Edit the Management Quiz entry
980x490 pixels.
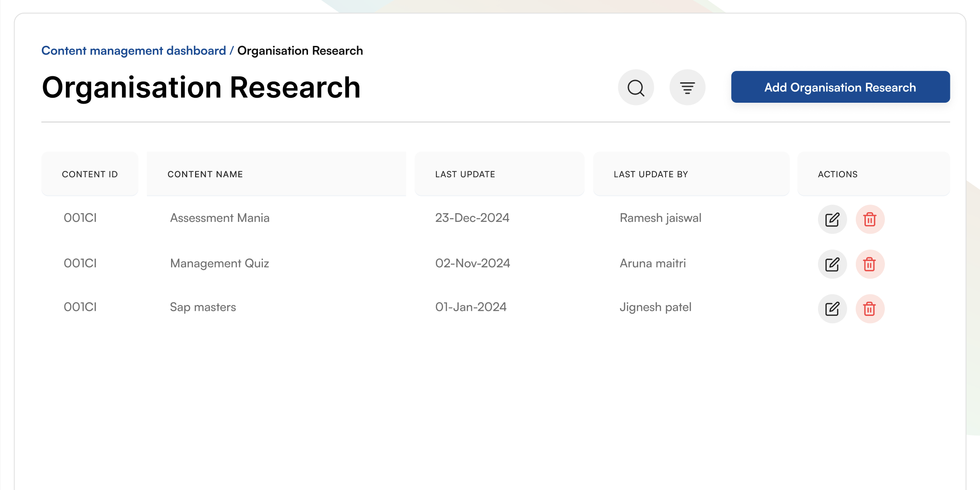(832, 264)
